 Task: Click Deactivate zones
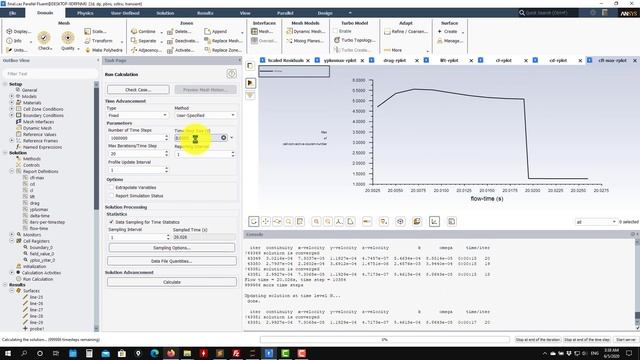183,41
